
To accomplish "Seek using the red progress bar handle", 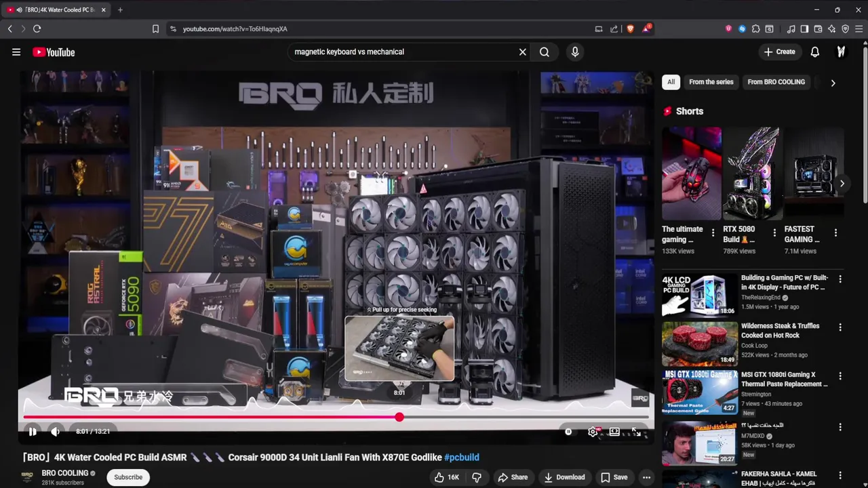I will pyautogui.click(x=399, y=417).
